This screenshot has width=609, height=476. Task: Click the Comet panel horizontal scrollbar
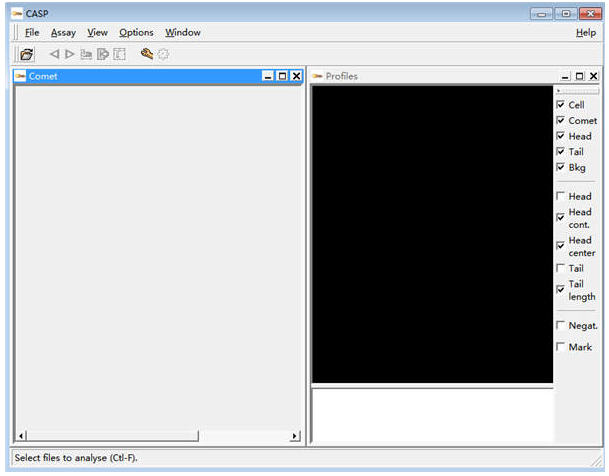coord(110,436)
